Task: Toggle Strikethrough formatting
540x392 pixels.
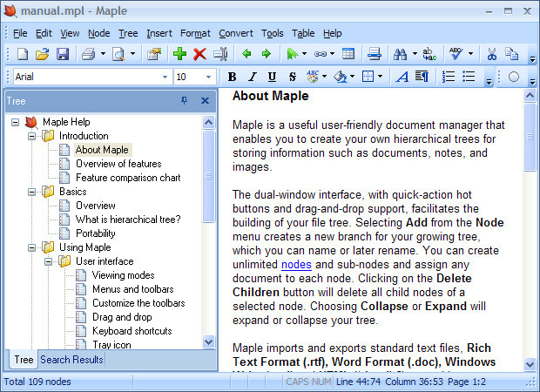Action: (293, 77)
